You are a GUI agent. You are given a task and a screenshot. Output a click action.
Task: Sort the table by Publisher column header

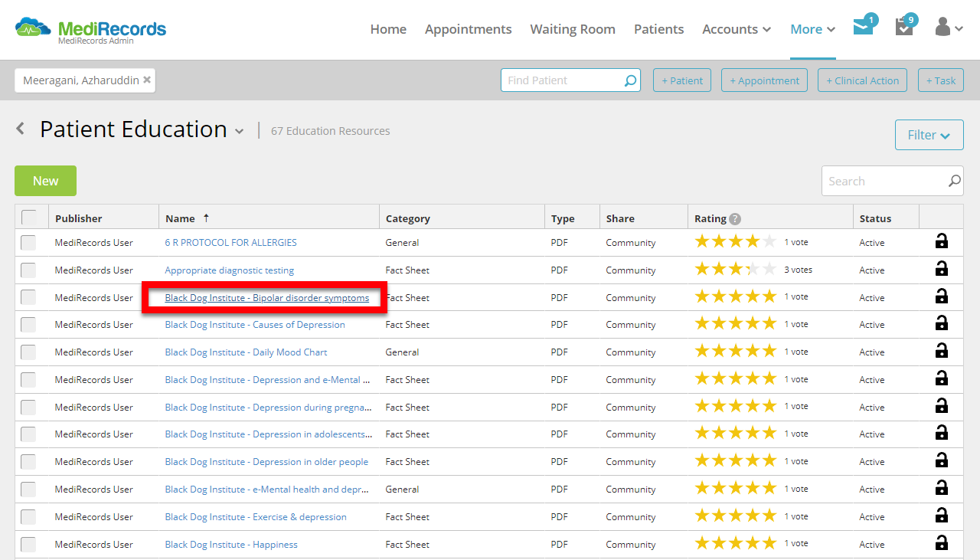coord(78,218)
